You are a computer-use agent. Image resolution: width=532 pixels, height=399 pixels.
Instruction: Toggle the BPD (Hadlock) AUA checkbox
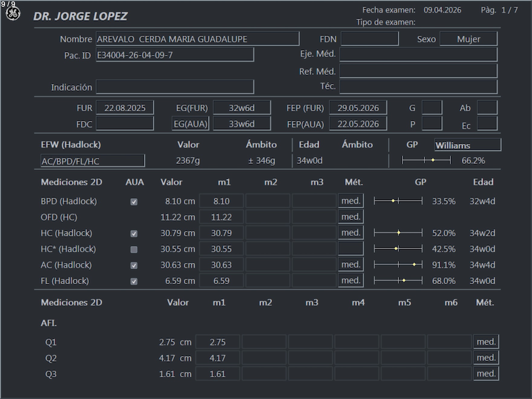pyautogui.click(x=134, y=202)
